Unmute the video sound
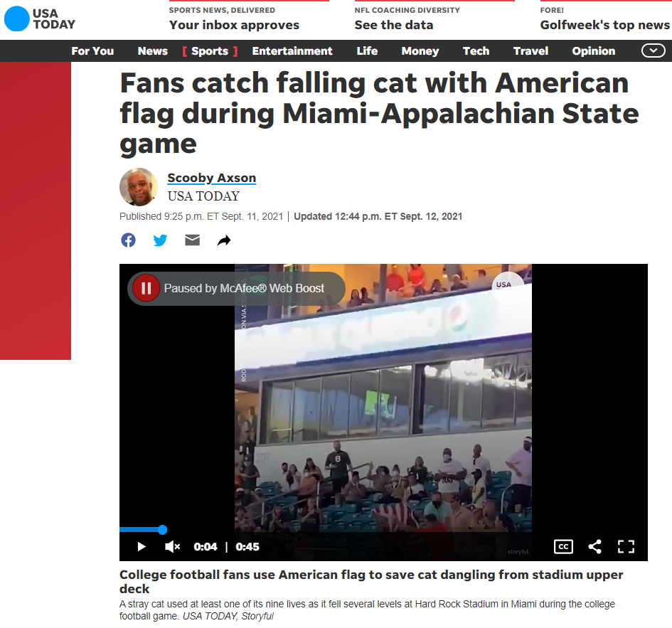 pos(172,546)
